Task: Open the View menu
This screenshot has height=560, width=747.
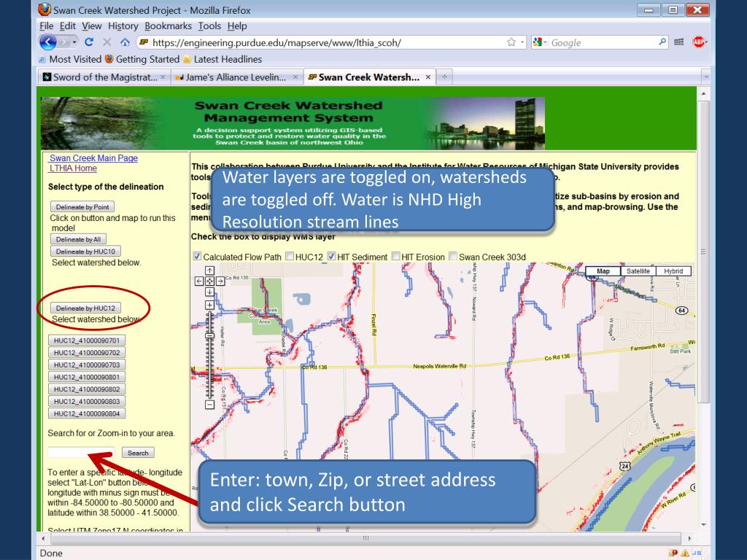Action: [x=91, y=26]
